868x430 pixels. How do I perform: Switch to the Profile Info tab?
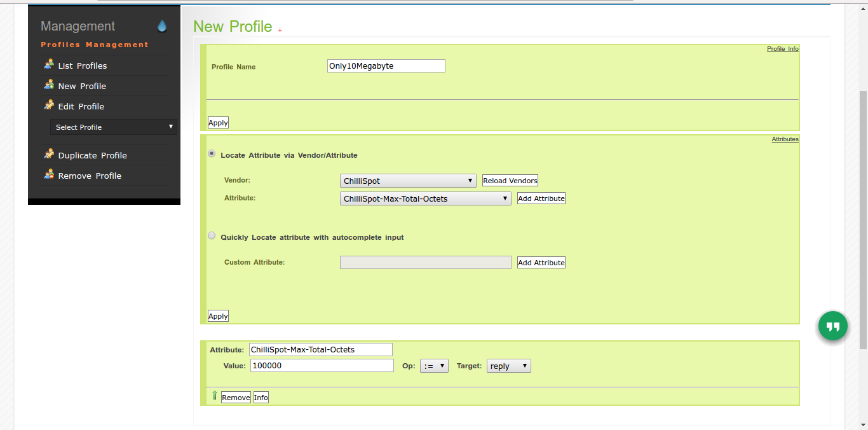pyautogui.click(x=782, y=49)
